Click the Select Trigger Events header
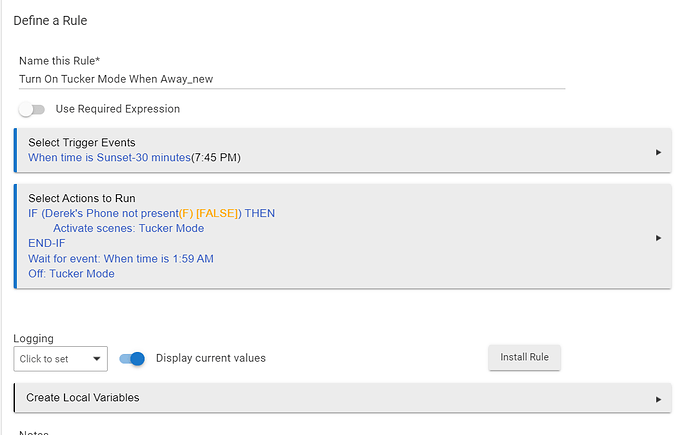Screen dimensions: 690x435 point(82,143)
